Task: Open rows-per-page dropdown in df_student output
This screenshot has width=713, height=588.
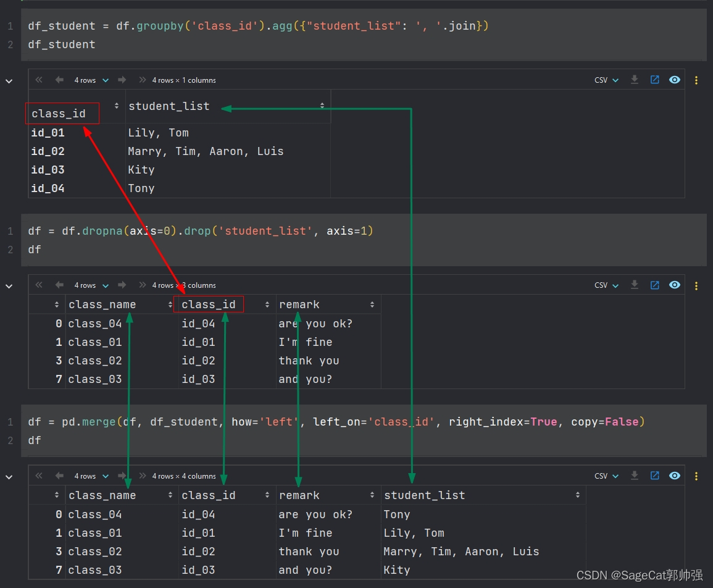Action: point(91,80)
